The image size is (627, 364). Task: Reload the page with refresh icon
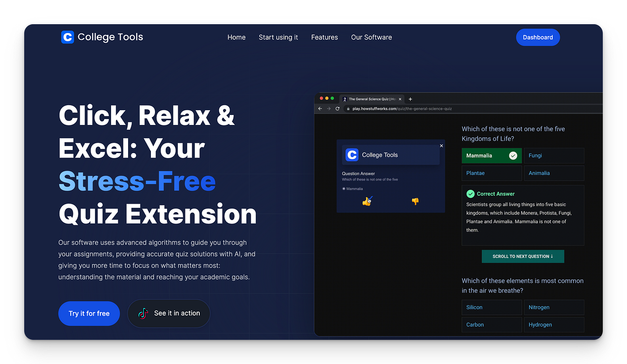tap(337, 108)
